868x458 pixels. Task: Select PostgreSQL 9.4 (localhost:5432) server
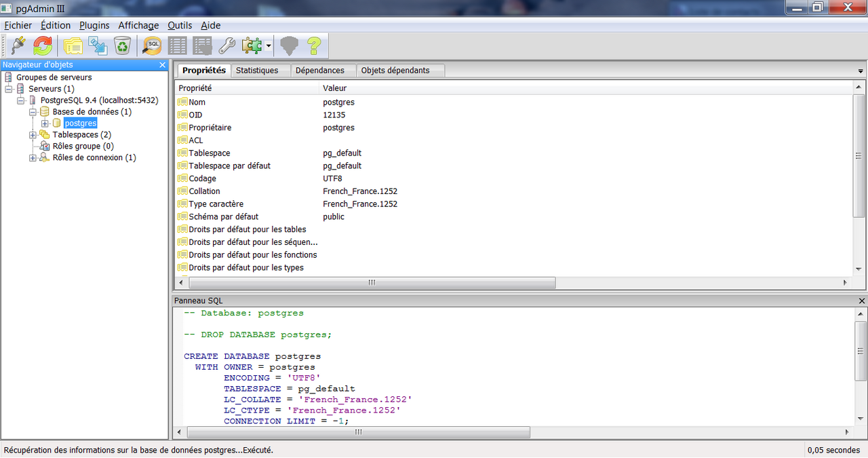tap(100, 100)
